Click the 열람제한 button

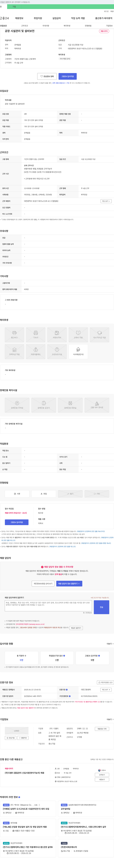tap(23, 738)
